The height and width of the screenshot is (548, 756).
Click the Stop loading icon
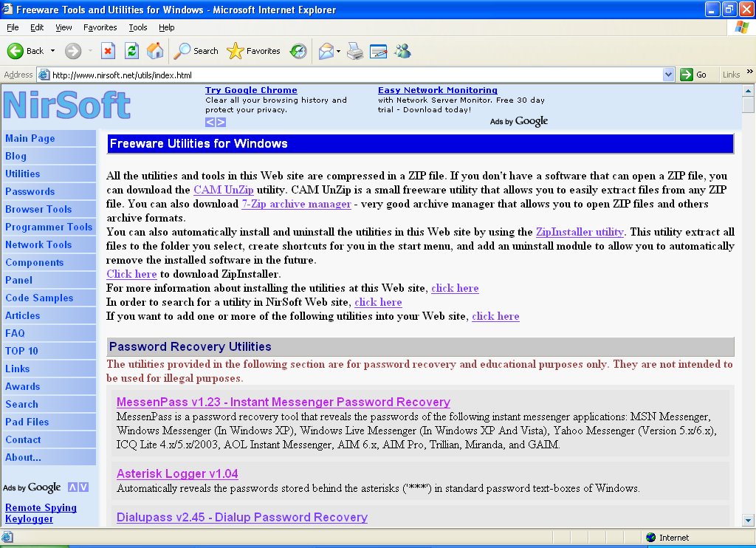108,51
